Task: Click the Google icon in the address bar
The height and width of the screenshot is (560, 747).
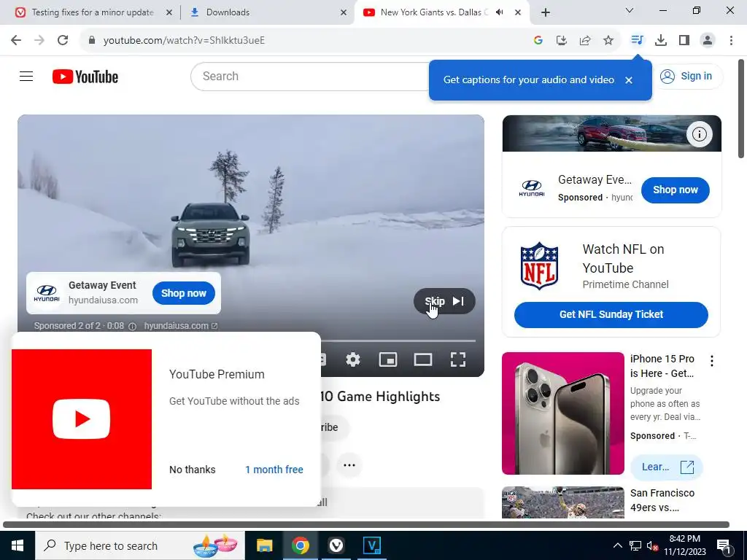Action: [538, 41]
